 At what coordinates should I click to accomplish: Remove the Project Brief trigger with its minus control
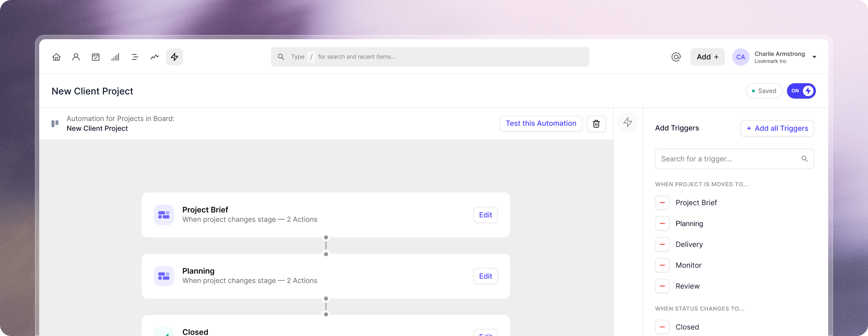(662, 203)
